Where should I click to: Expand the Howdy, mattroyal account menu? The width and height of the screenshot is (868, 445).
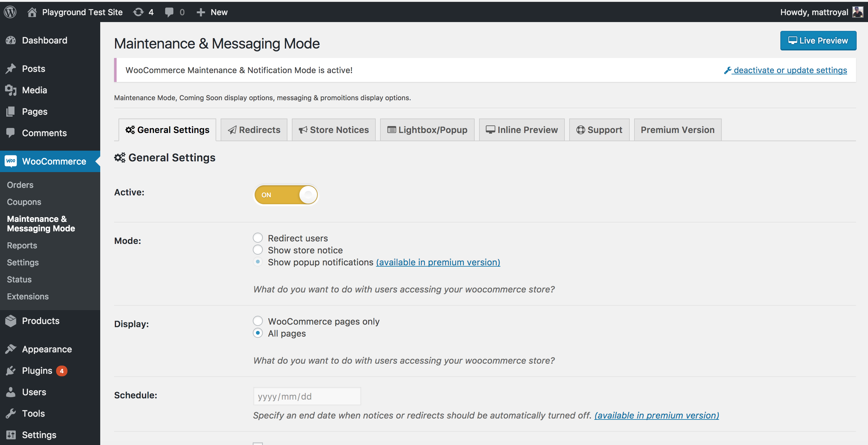814,12
